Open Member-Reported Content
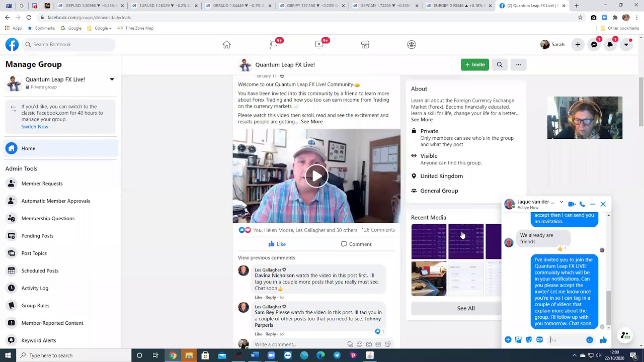 point(52,323)
